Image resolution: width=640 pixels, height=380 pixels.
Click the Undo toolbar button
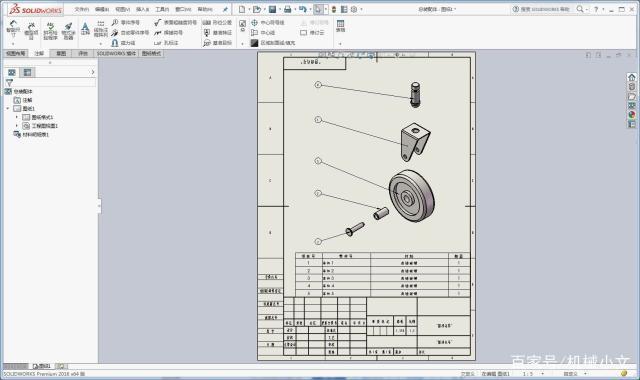pyautogui.click(x=302, y=9)
